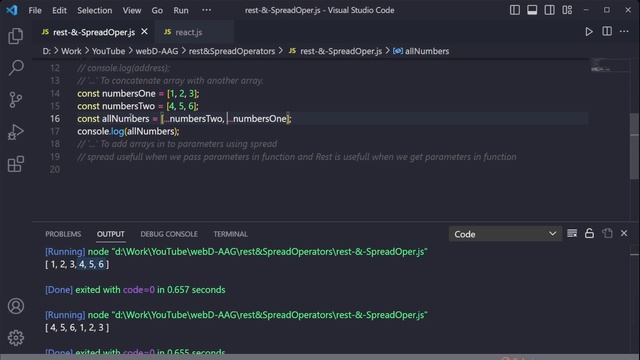This screenshot has height=360, width=640.
Task: Expand the D: breadcrumb
Action: click(47, 51)
